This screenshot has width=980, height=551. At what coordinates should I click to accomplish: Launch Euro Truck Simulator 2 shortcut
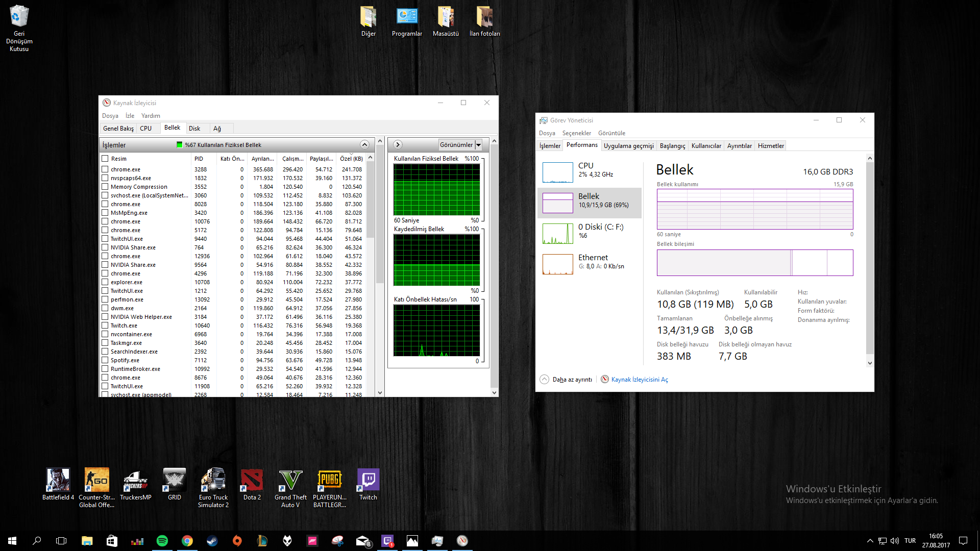click(213, 488)
